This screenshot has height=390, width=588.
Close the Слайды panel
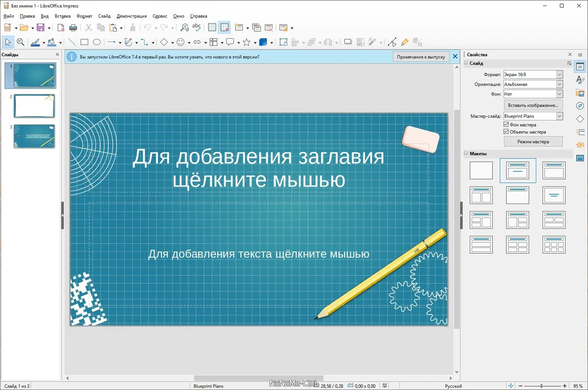point(57,54)
